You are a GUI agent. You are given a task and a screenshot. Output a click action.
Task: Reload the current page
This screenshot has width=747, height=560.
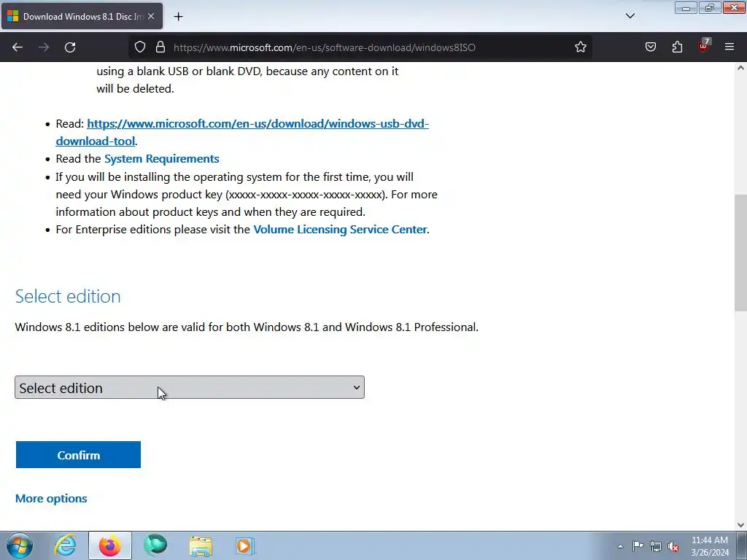click(x=70, y=47)
